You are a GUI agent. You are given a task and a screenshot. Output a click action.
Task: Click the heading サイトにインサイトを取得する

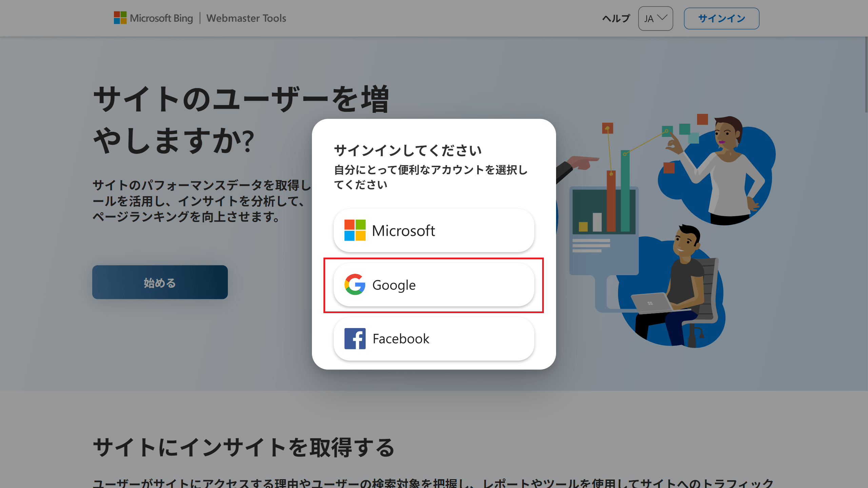click(244, 447)
